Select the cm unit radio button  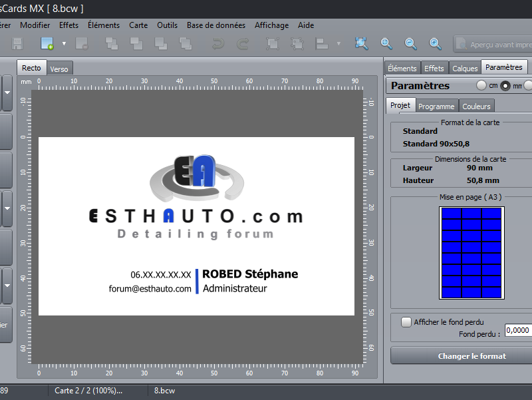coord(481,85)
